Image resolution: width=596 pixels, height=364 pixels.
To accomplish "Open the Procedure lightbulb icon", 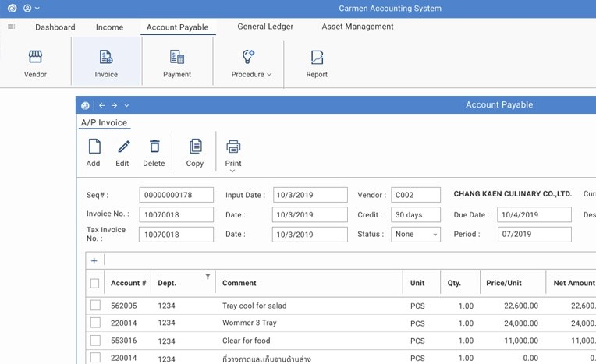I will [249, 57].
